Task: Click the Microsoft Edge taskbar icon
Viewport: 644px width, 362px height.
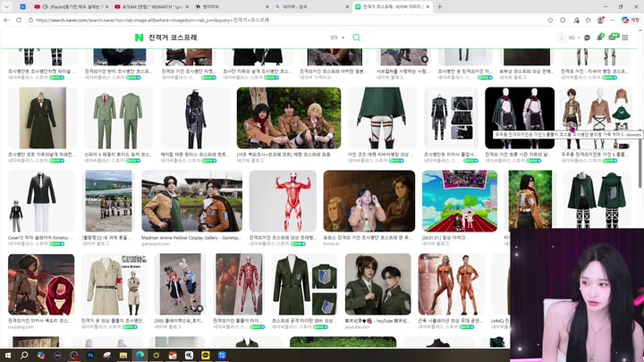Action: (140, 355)
